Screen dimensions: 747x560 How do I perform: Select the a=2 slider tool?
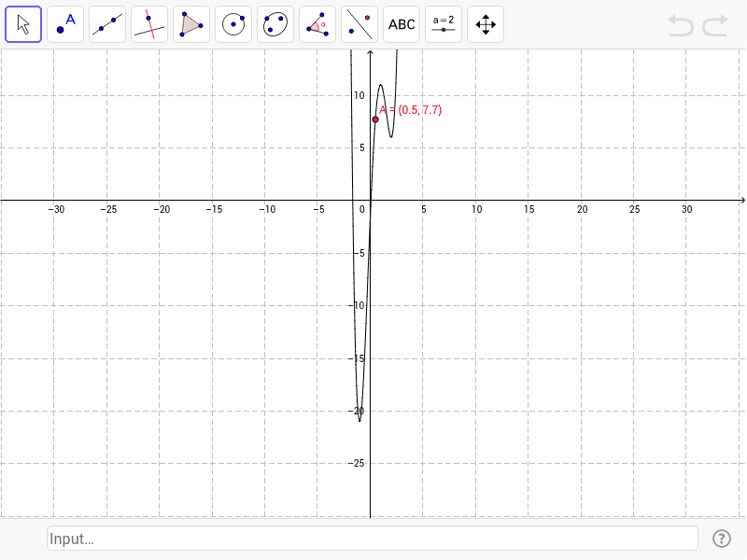(444, 24)
